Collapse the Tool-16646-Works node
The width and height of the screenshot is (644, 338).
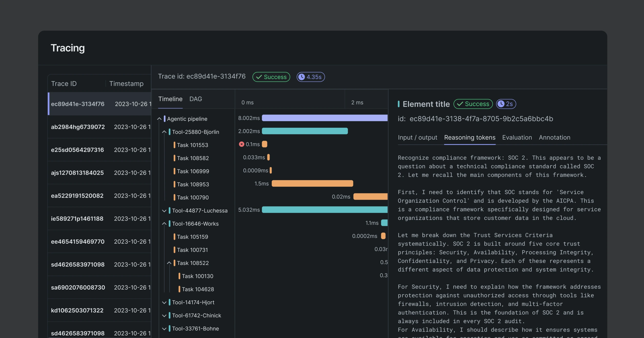[x=164, y=224]
